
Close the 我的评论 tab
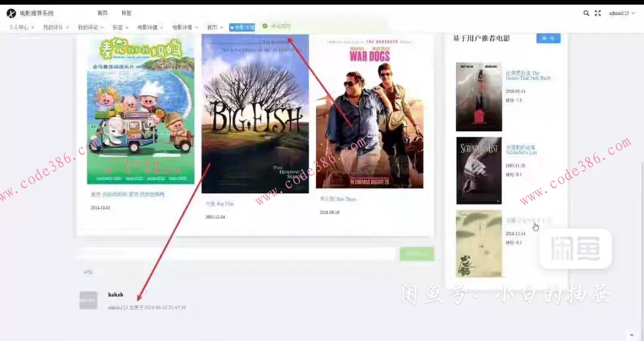(x=103, y=27)
